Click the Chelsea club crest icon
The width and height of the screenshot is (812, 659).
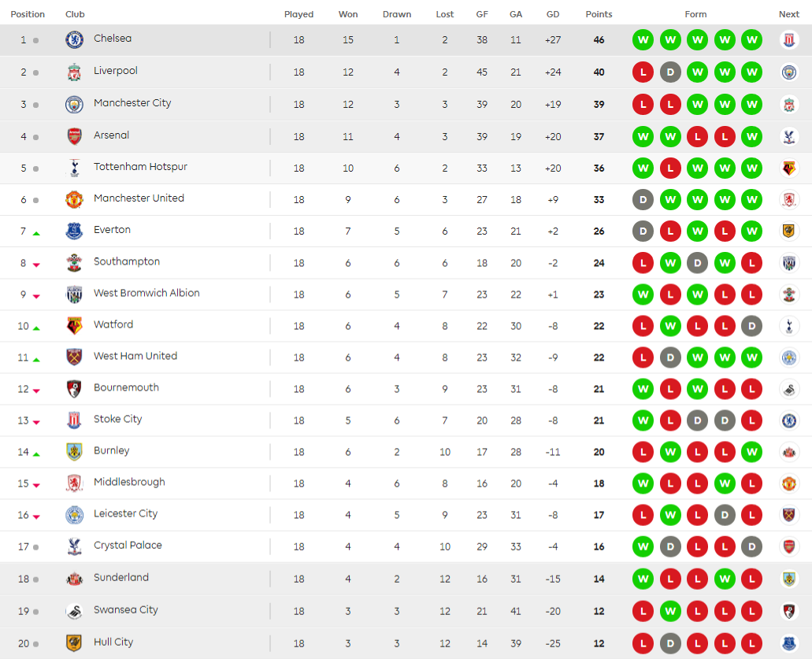(74, 39)
